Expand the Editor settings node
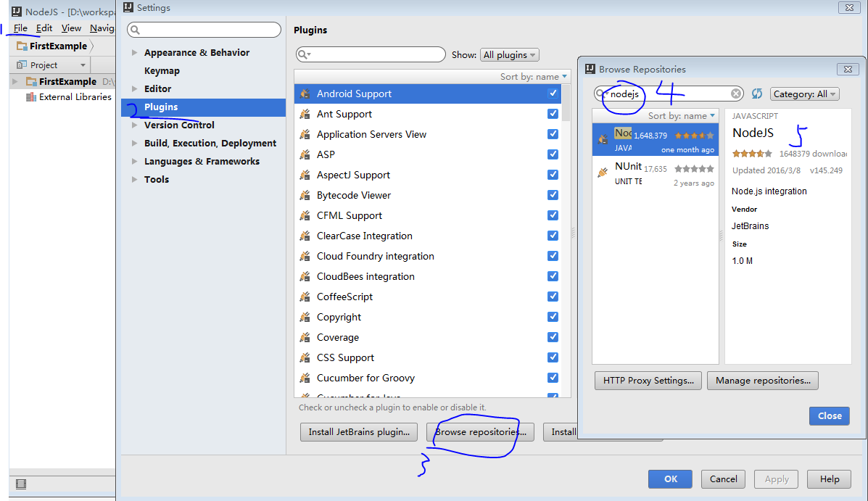 pyautogui.click(x=135, y=88)
